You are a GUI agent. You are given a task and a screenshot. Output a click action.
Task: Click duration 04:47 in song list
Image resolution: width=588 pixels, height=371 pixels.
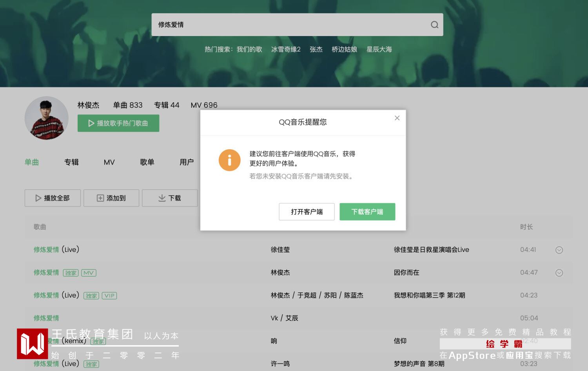529,272
